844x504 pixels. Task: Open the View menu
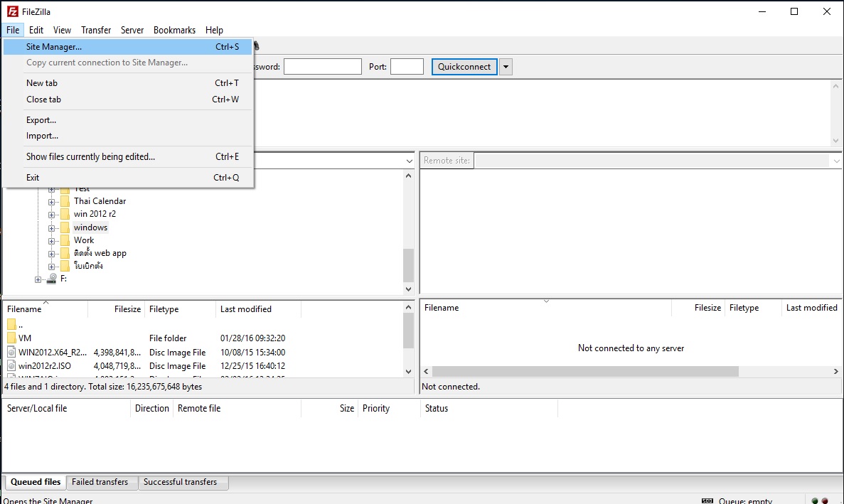coord(62,30)
